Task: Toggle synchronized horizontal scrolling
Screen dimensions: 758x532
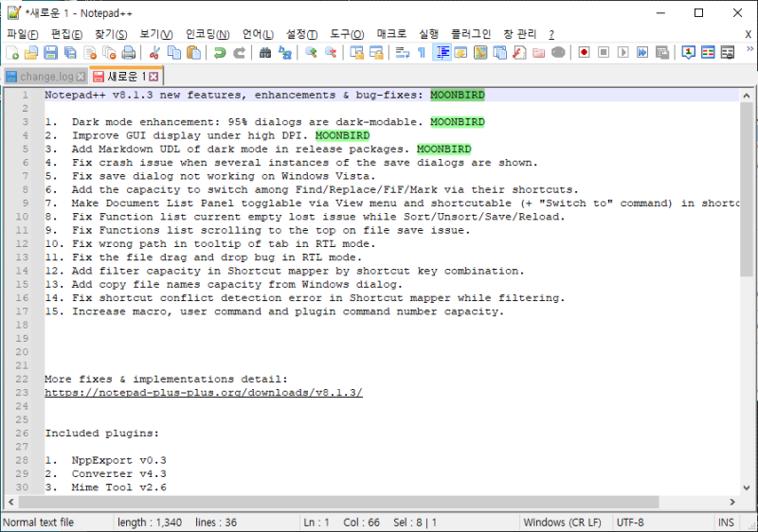Action: pos(376,53)
